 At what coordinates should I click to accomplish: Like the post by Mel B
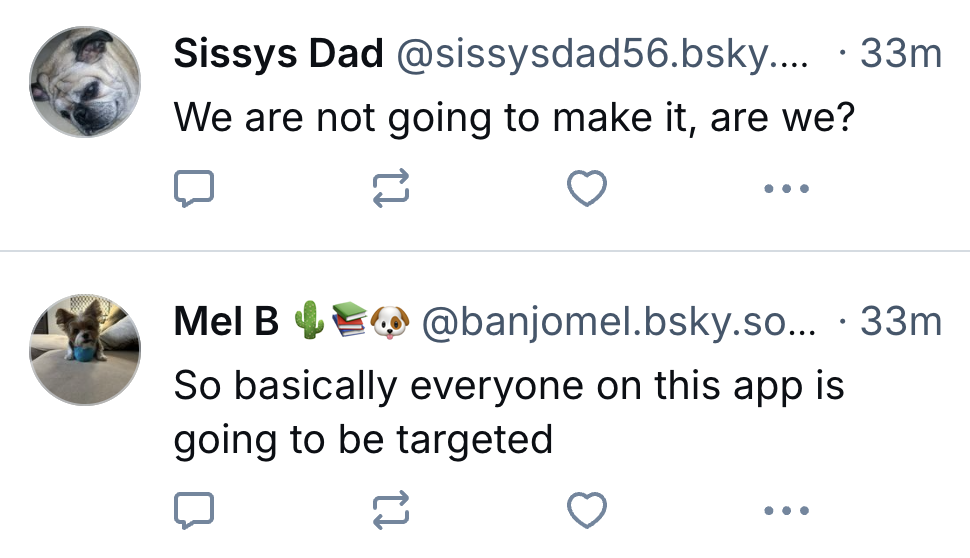(x=587, y=511)
